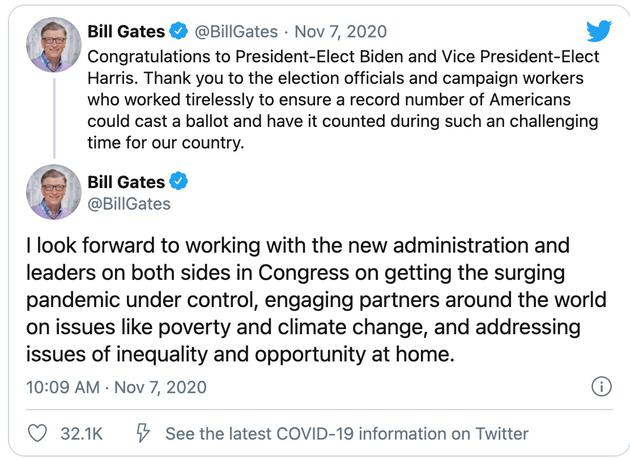This screenshot has width=630, height=460.
Task: Click the verified badge in the top tweet
Action: [x=179, y=31]
